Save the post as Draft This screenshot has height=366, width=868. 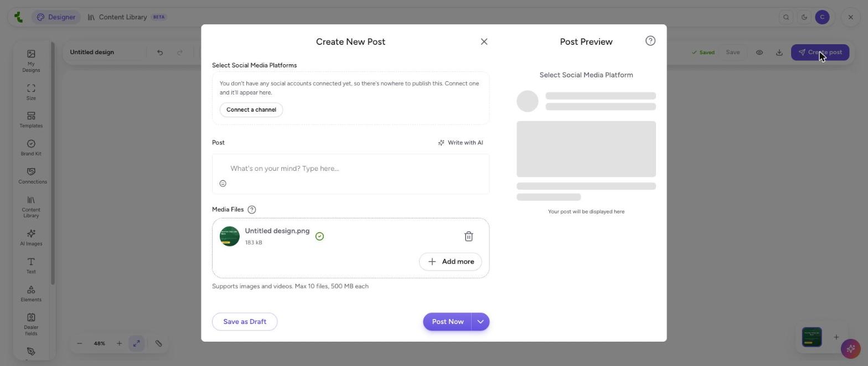point(245,322)
